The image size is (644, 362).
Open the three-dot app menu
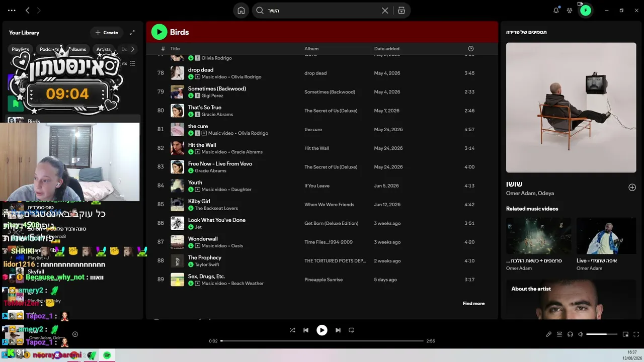12,10
